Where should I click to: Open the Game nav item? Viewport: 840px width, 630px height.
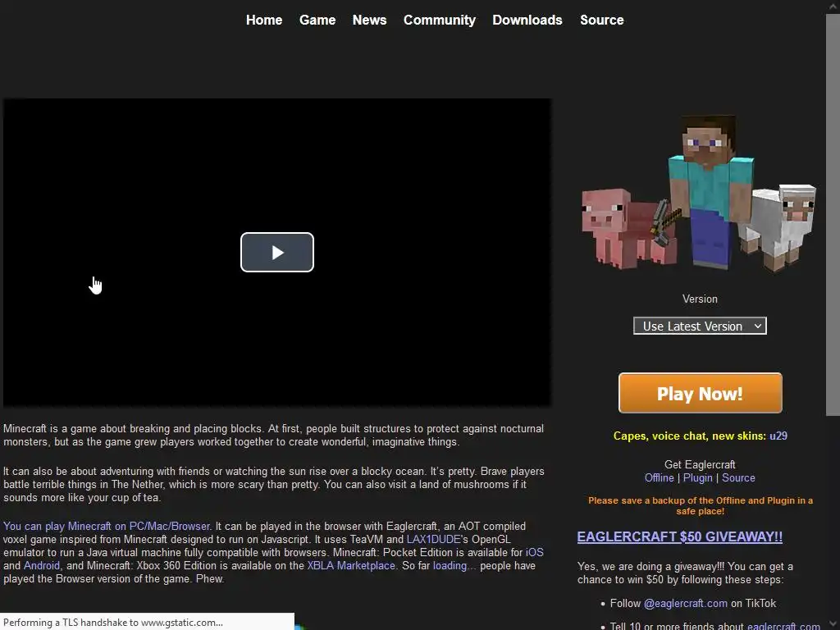click(317, 20)
